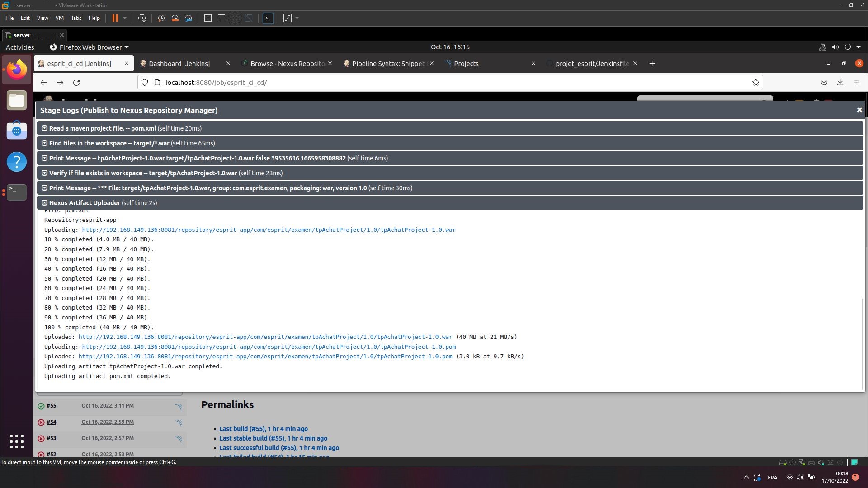Open uploaded tpAchatProject-1.0.pom link

pos(265,357)
